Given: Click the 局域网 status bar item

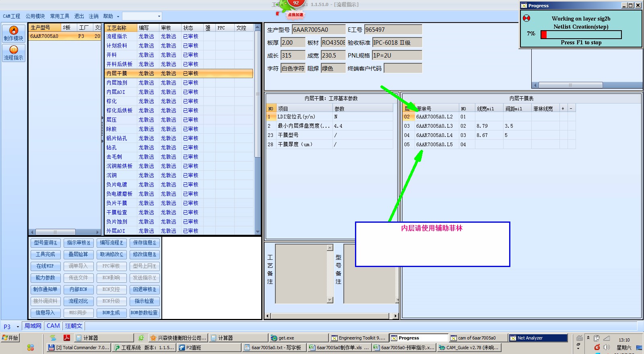Looking at the screenshot, I should [33, 326].
